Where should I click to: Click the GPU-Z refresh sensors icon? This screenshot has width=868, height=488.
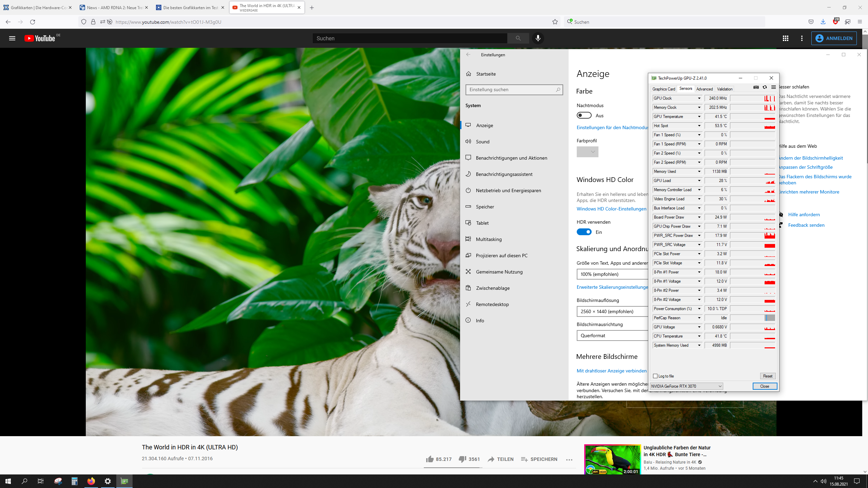765,87
